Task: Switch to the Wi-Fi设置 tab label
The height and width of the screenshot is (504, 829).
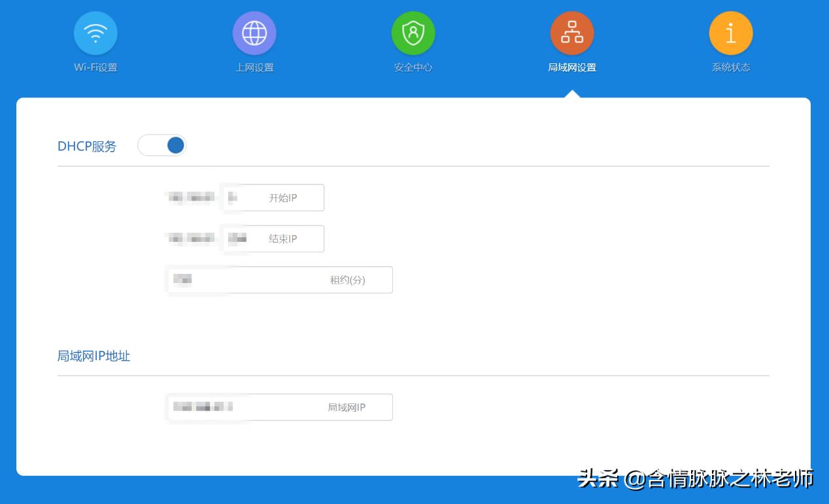Action: click(95, 66)
